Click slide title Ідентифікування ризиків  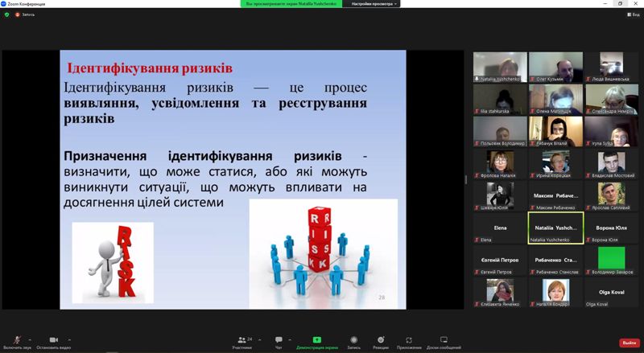(x=150, y=68)
